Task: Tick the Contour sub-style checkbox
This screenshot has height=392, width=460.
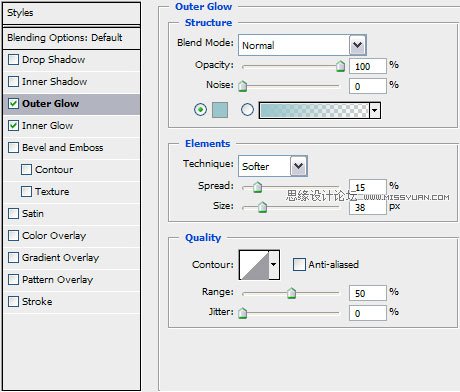Action: pyautogui.click(x=26, y=170)
